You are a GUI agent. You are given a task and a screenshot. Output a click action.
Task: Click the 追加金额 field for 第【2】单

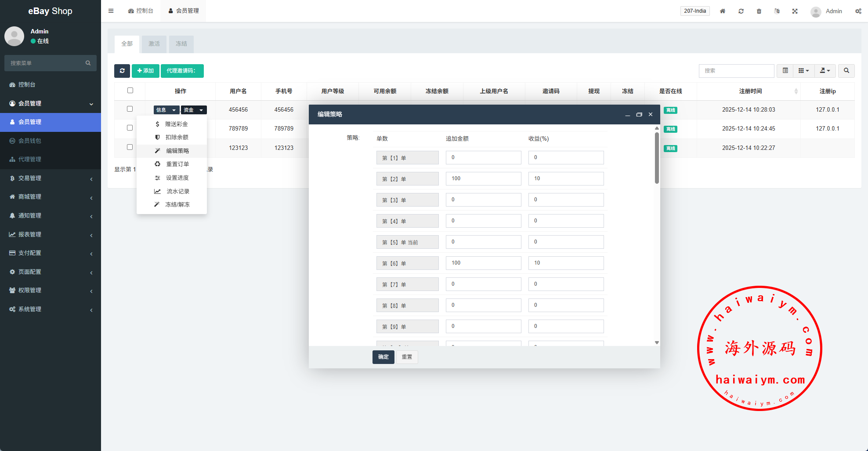point(483,178)
